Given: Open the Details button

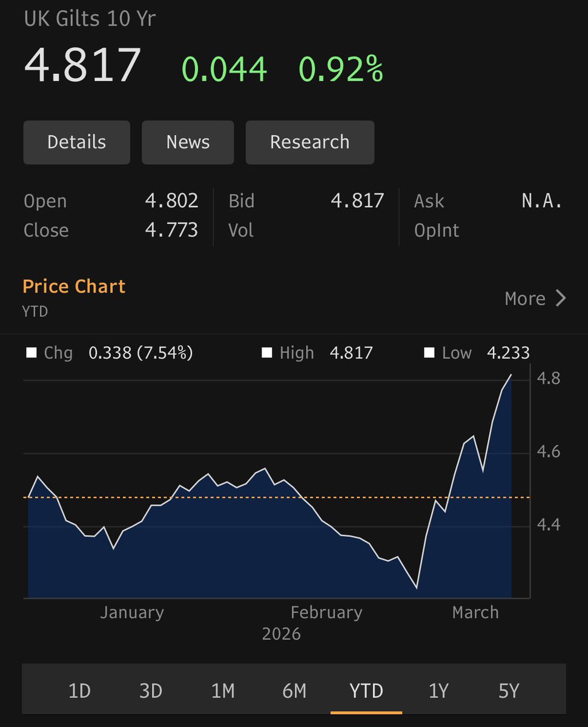Looking at the screenshot, I should (77, 142).
